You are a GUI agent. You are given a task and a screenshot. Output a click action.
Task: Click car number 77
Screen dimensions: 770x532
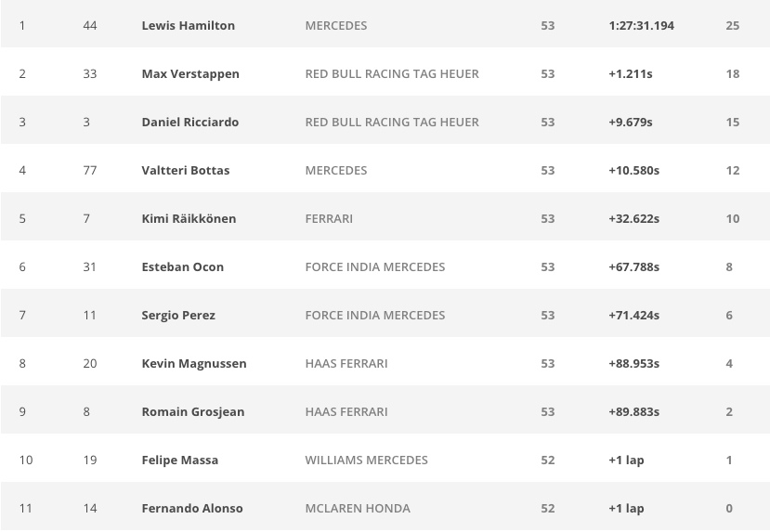(x=90, y=170)
